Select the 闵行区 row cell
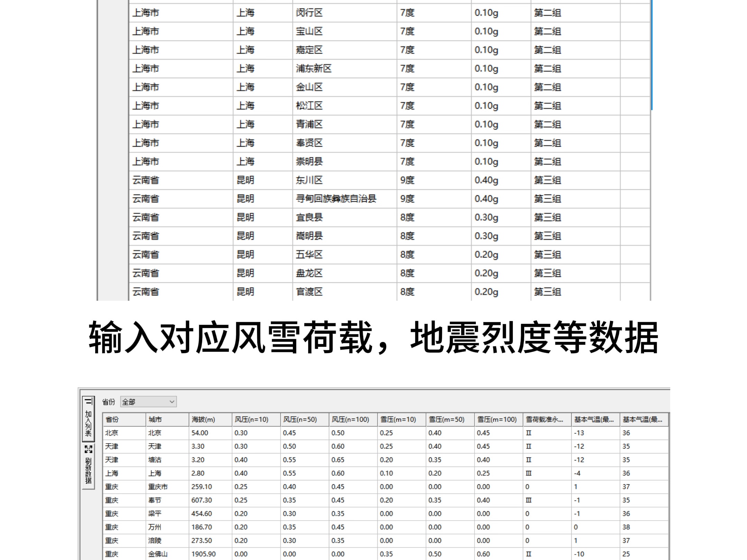The width and height of the screenshot is (747, 560). pyautogui.click(x=344, y=13)
